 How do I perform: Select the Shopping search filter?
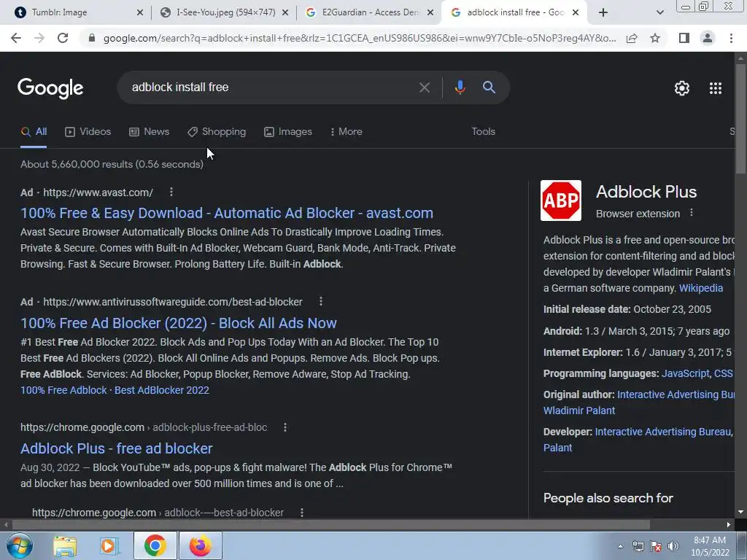tap(217, 132)
